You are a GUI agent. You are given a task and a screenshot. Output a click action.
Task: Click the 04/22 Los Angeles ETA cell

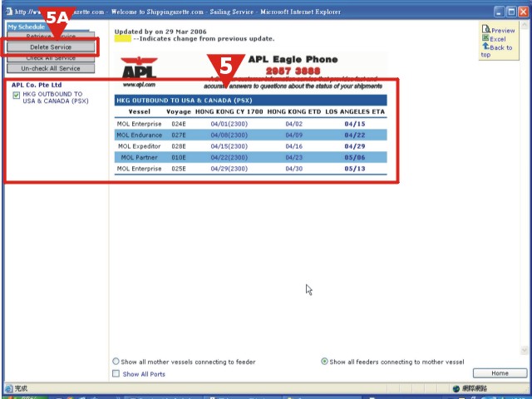355,135
